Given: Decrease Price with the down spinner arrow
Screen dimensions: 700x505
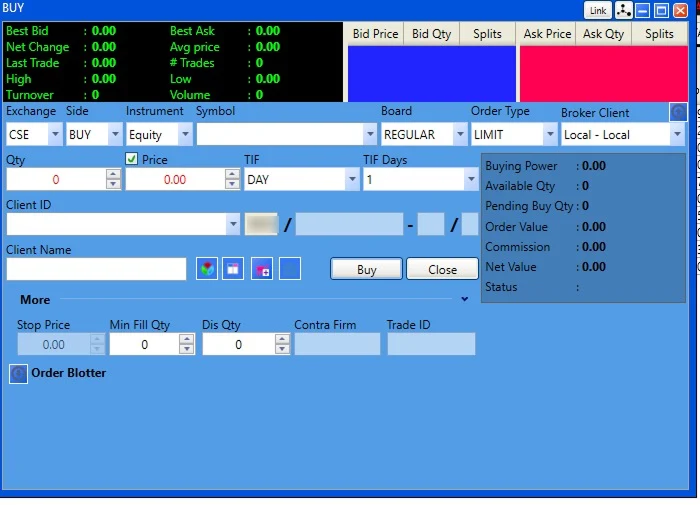Looking at the screenshot, I should (232, 184).
